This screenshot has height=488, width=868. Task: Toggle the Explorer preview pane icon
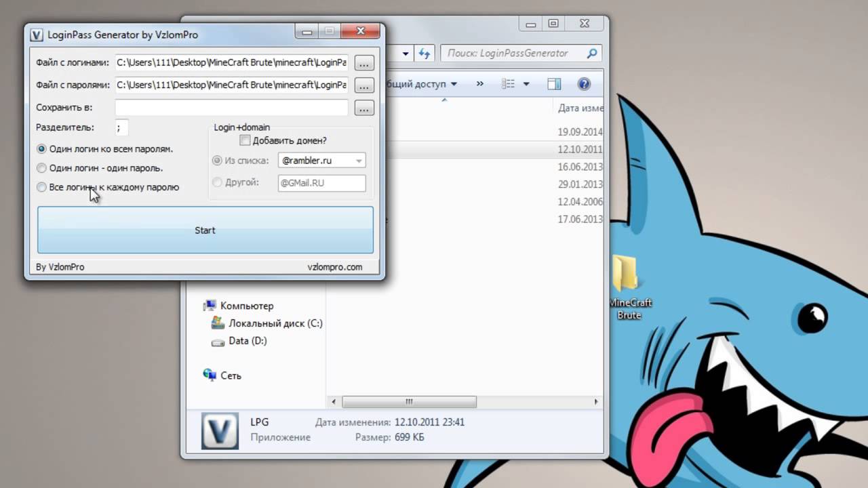(554, 84)
